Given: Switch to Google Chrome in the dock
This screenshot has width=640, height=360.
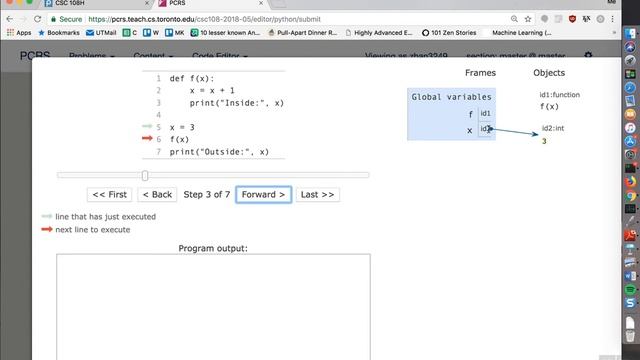Looking at the screenshot, I should click(630, 196).
